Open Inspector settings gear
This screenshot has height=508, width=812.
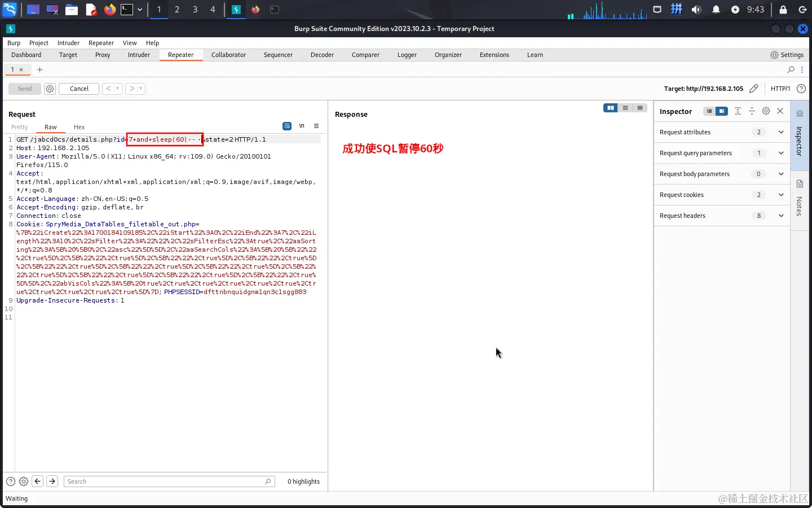click(x=766, y=111)
